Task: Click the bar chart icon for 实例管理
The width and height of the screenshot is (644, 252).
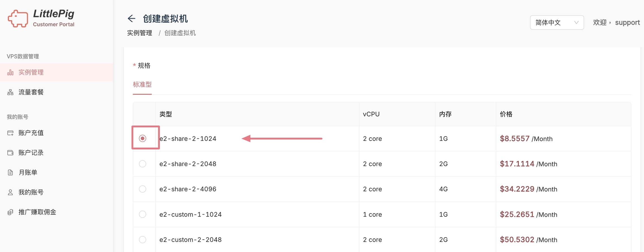Action: [10, 73]
